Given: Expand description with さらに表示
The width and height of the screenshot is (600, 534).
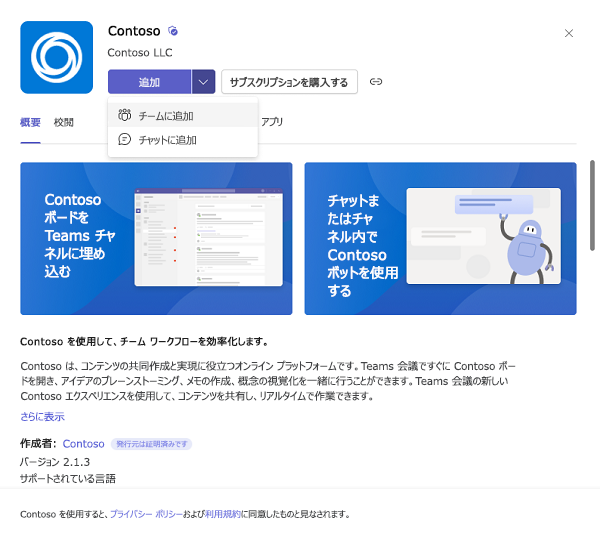Looking at the screenshot, I should [x=42, y=417].
